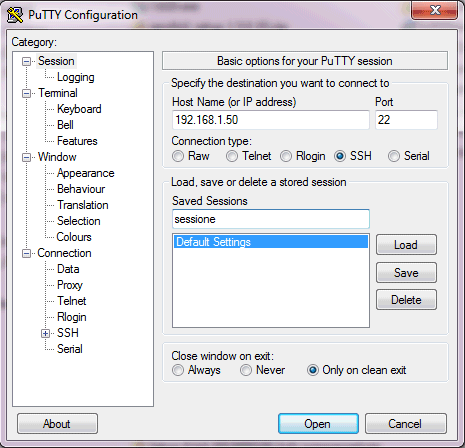The height and width of the screenshot is (448, 465).
Task: Collapse the Connection category node
Action: click(26, 253)
